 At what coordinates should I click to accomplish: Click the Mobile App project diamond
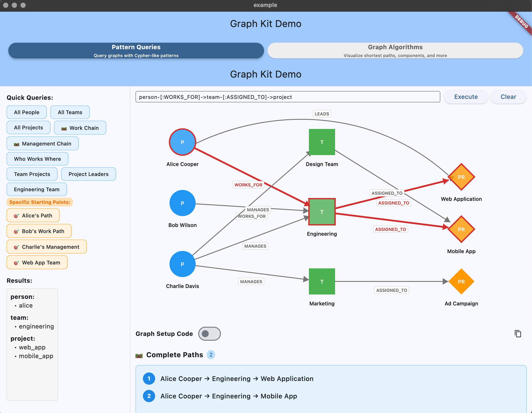pos(461,229)
